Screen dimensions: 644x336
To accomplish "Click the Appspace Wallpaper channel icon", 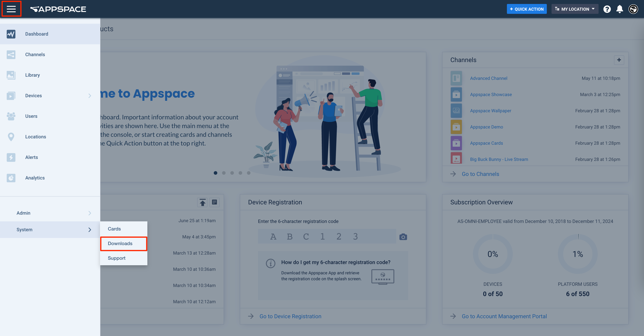I will click(x=456, y=110).
